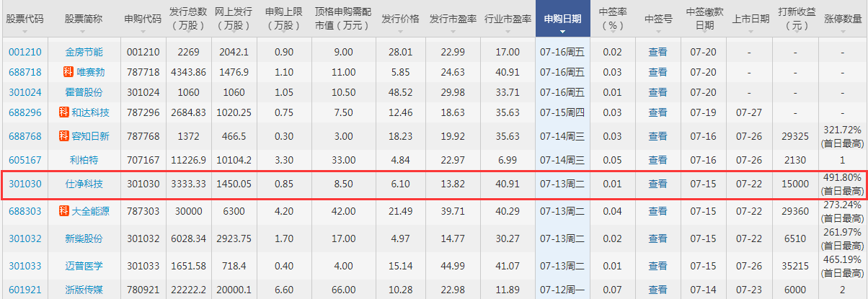Viewport: 868px width, 299px height.
Task: Open stock code 301032 link
Action: 25,238
